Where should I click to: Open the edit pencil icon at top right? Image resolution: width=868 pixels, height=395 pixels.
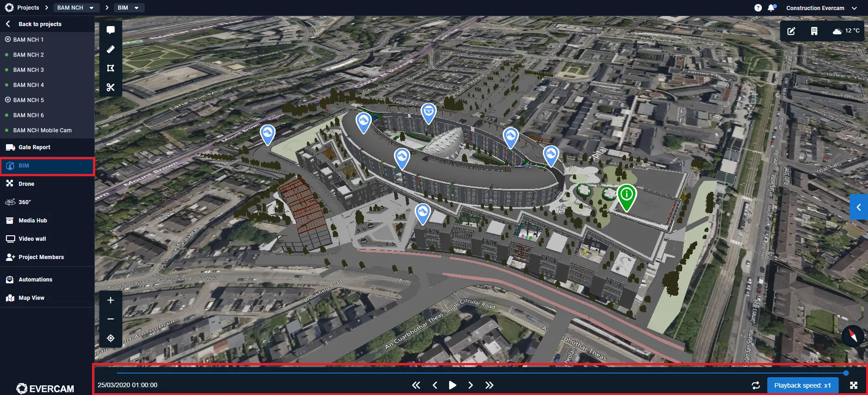click(x=791, y=31)
